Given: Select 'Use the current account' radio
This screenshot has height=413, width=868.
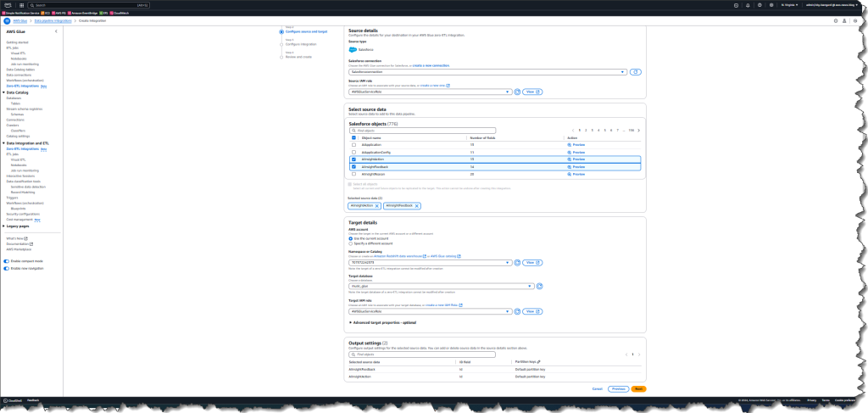Looking at the screenshot, I should pos(350,238).
